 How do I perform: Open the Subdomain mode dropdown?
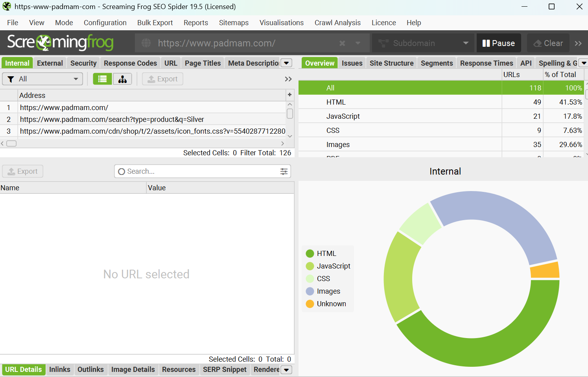point(421,43)
